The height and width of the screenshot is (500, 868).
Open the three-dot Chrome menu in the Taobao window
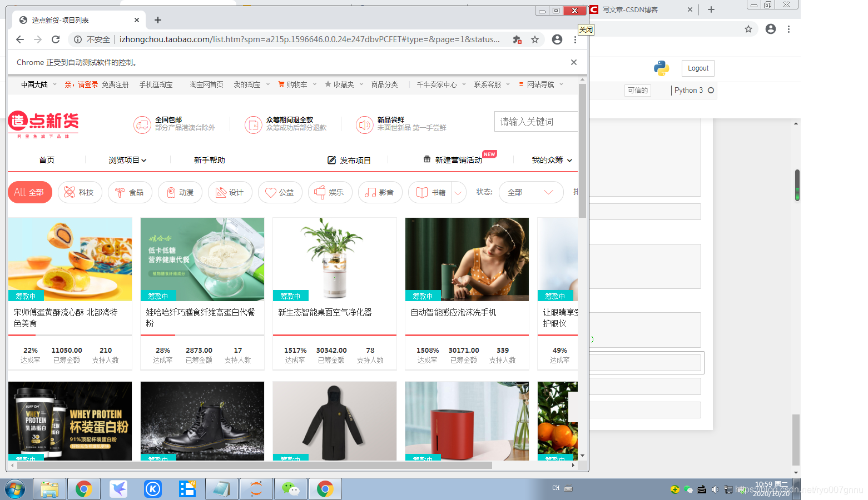(x=575, y=39)
